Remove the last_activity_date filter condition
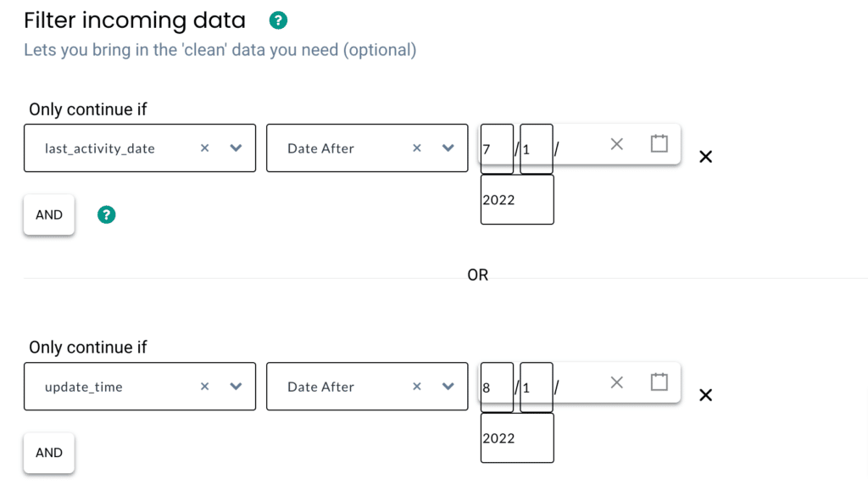868x496 pixels. [x=705, y=157]
